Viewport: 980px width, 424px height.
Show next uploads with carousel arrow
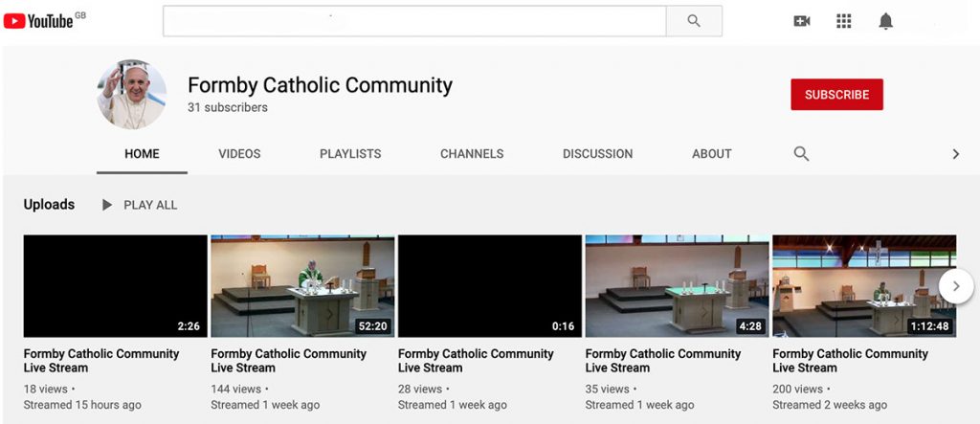tap(956, 286)
